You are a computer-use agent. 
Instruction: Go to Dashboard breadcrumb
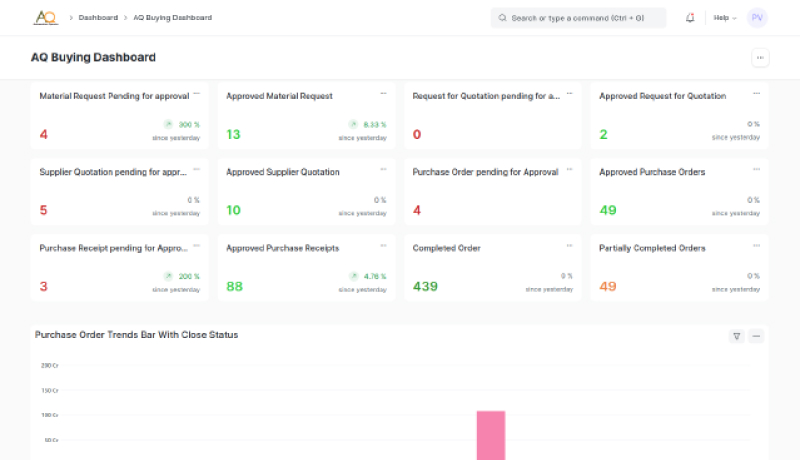98,18
